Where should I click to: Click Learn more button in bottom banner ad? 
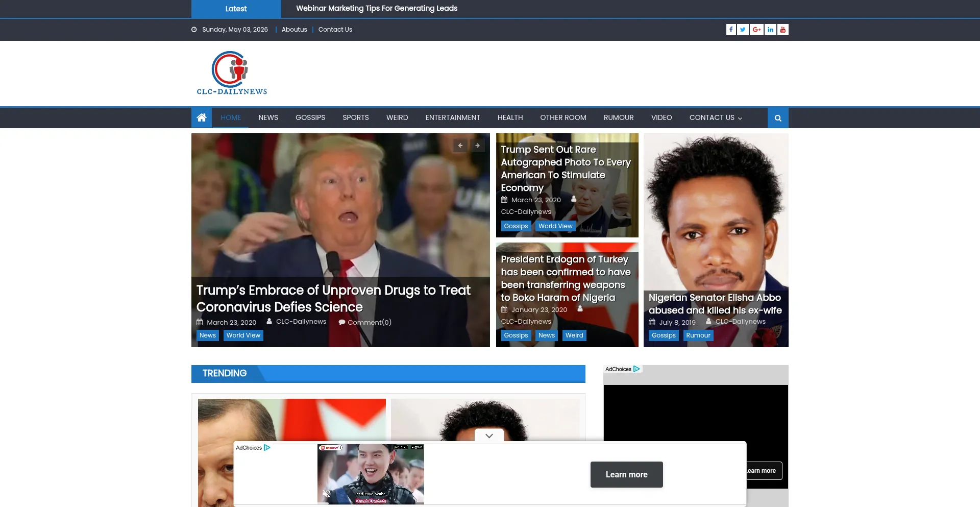[x=627, y=475]
